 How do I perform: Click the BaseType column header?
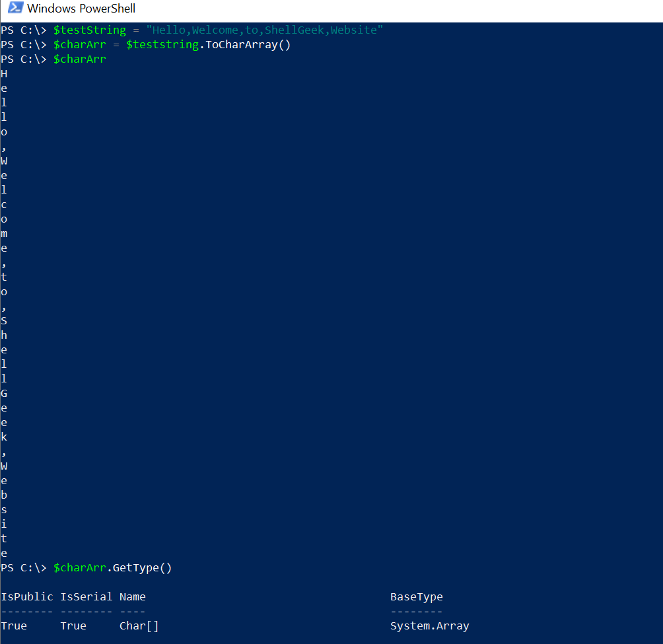(416, 596)
